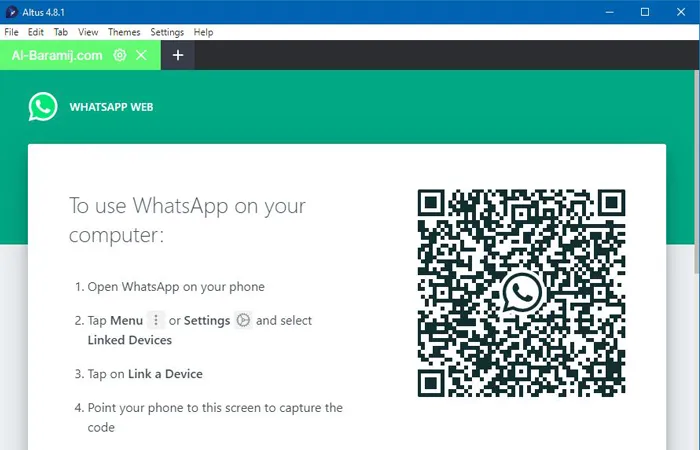Click the WhatsApp logo inside the QR code
Image resolution: width=700 pixels, height=450 pixels.
521,292
